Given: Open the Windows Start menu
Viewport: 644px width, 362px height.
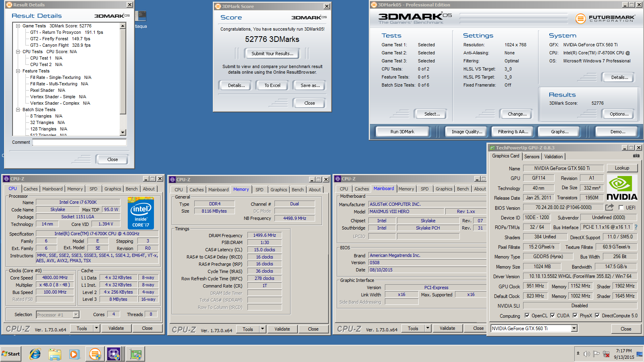Looking at the screenshot, I should coord(11,354).
